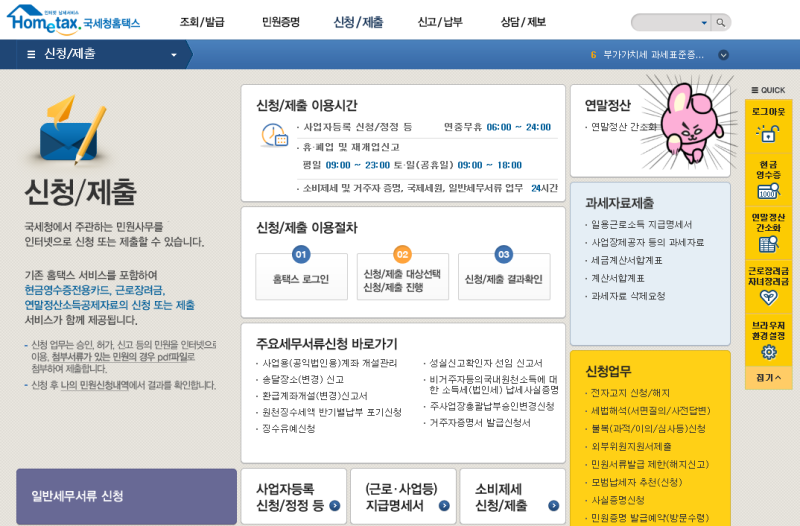Click the clock calendar icon in 이용시간

[274, 135]
